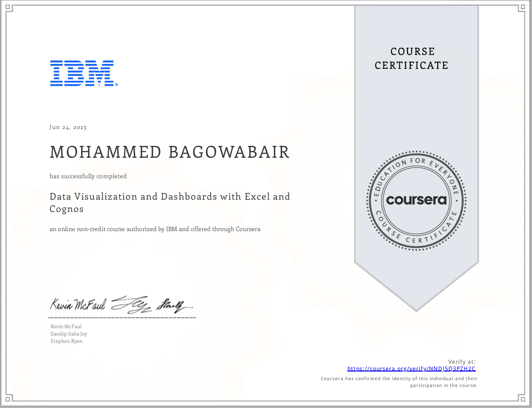Screen dimensions: 532x408
Task: Select the name MOHAMMED BAGOWABAIR
Action: click(x=170, y=152)
